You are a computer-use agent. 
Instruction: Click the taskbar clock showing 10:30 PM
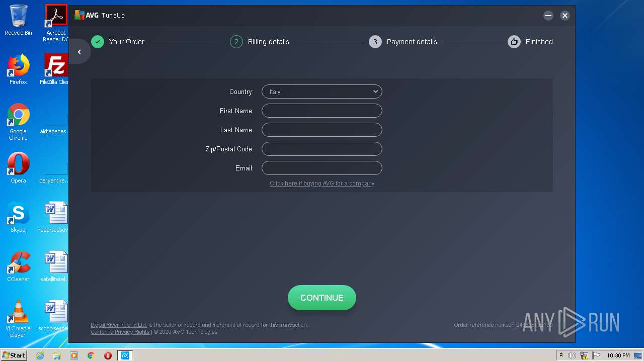[618, 355]
